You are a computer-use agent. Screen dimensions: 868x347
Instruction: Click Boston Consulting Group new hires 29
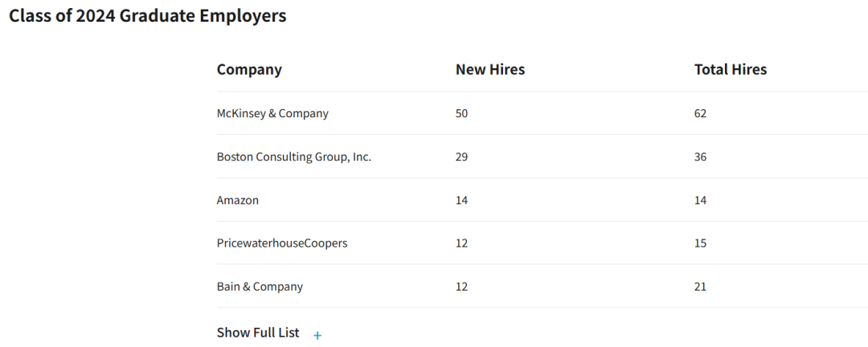point(461,157)
